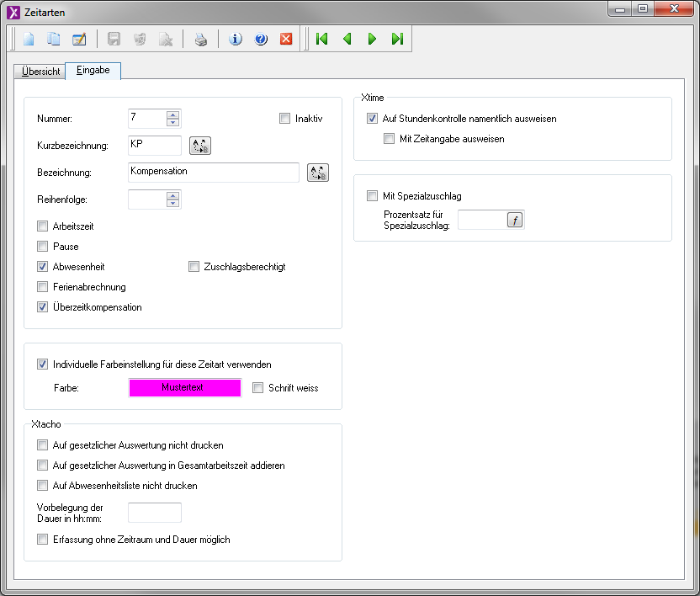
Task: Click the translate button next to Bezeichnung
Action: pos(317,173)
